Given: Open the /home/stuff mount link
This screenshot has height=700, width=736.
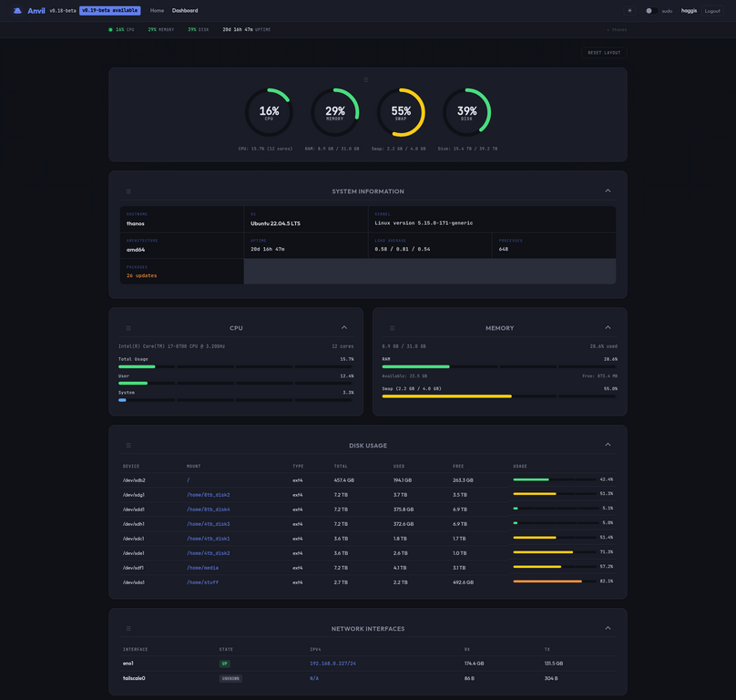Looking at the screenshot, I should point(203,582).
